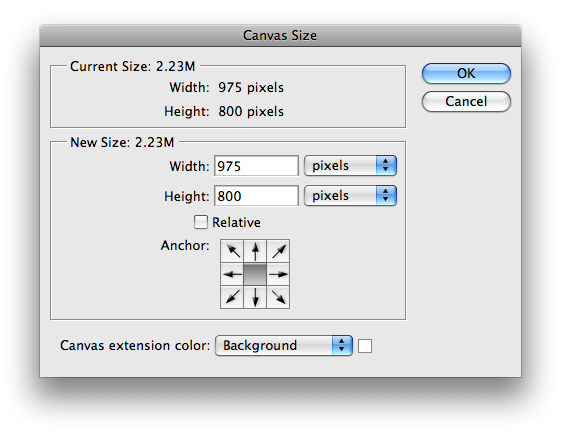The height and width of the screenshot is (432, 561).
Task: Set anchor to middle-left arrow
Action: pos(232,274)
